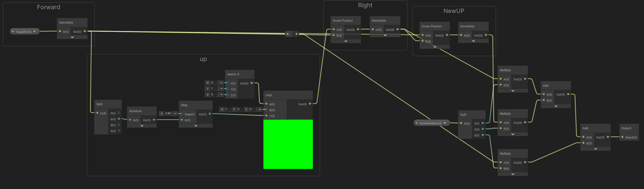Toggle chevron of the bottommost Multiply node

[x=513, y=174]
